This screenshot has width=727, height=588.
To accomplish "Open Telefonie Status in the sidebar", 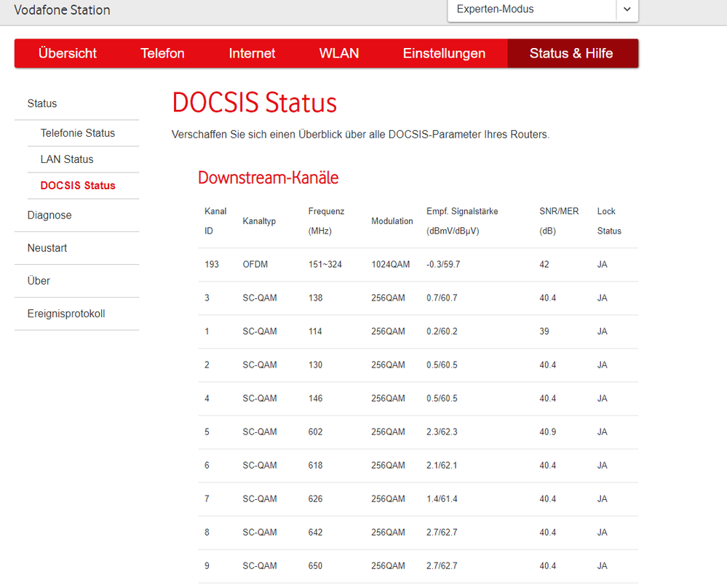I will click(x=77, y=133).
